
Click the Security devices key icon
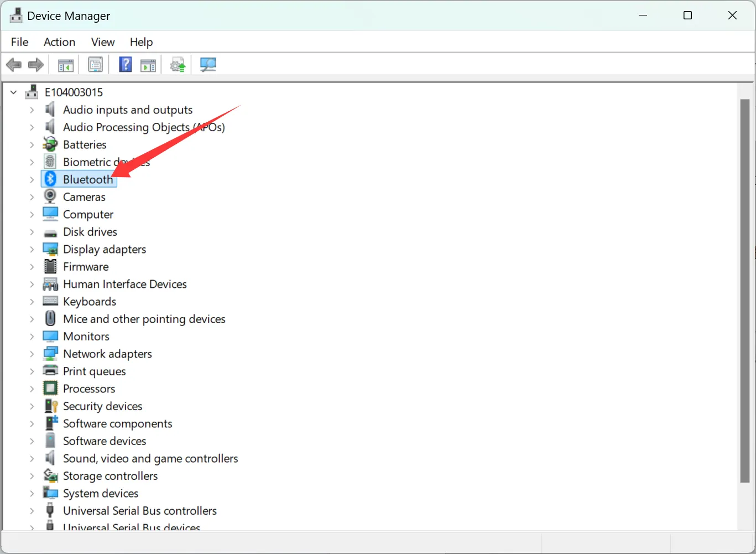[51, 406]
